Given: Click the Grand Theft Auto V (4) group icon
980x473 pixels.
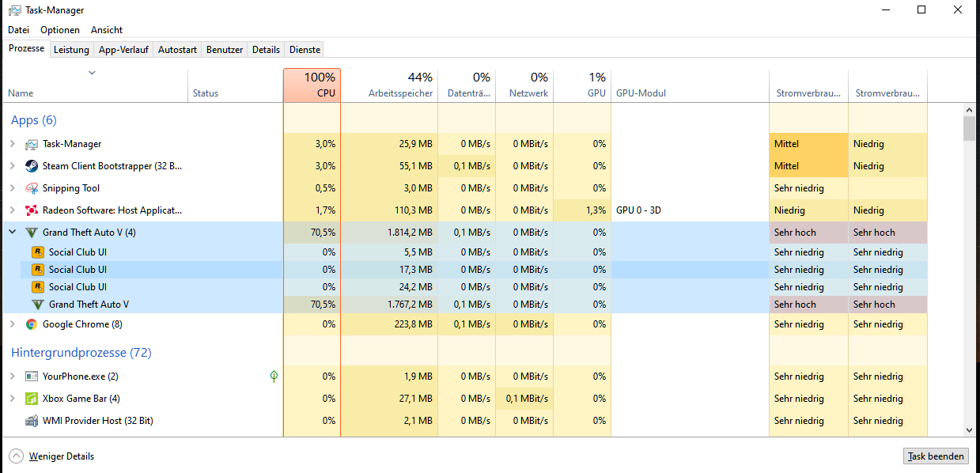Looking at the screenshot, I should coord(32,233).
